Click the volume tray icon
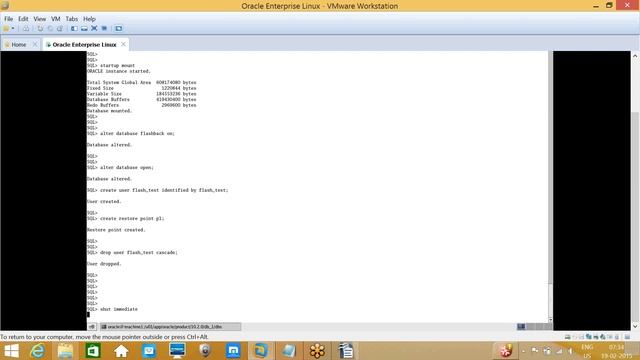640x360 pixels. tap(570, 351)
